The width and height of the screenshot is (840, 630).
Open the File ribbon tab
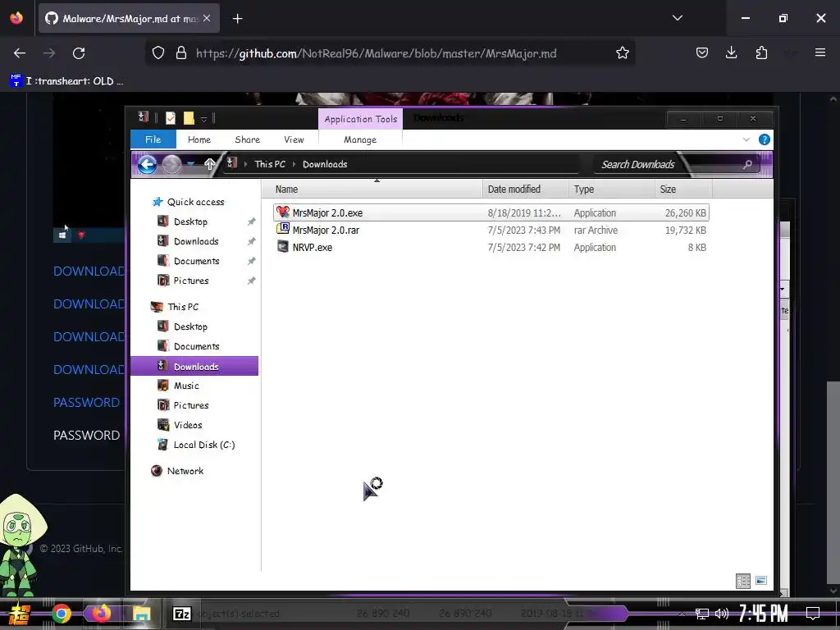coord(153,139)
